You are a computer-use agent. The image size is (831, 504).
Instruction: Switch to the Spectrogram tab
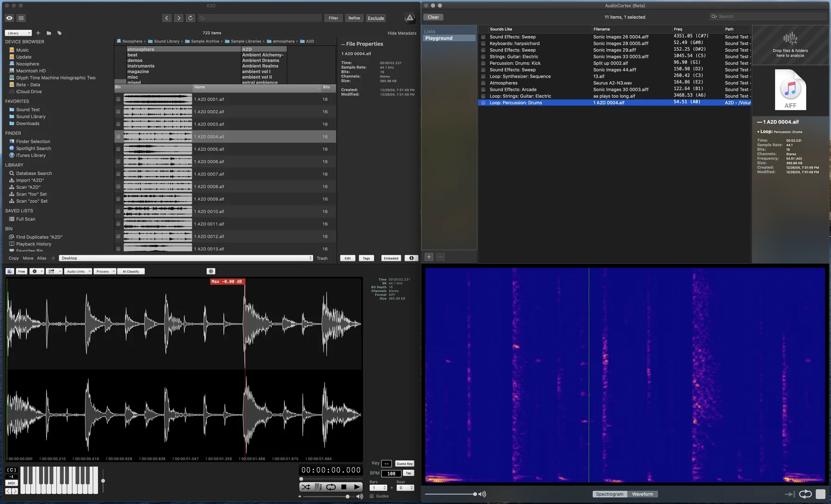click(609, 494)
